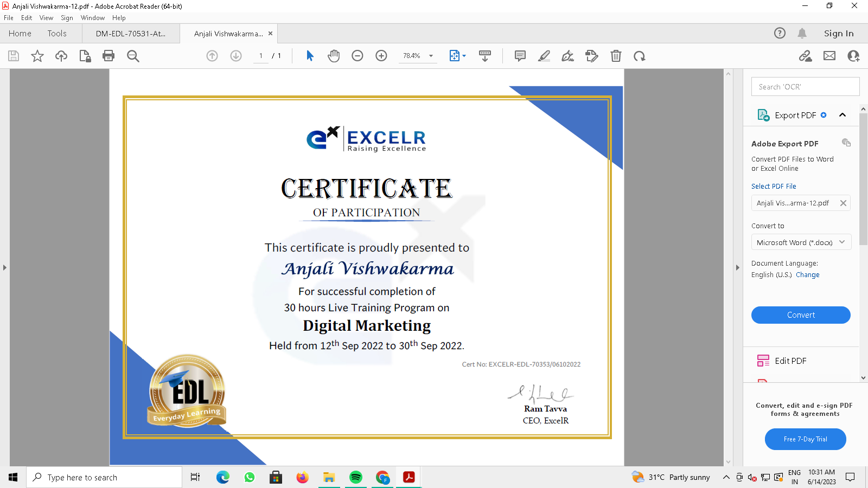Screen dimensions: 868x488
Task: Switch to DM-EDL-70531 document tab
Action: [131, 33]
